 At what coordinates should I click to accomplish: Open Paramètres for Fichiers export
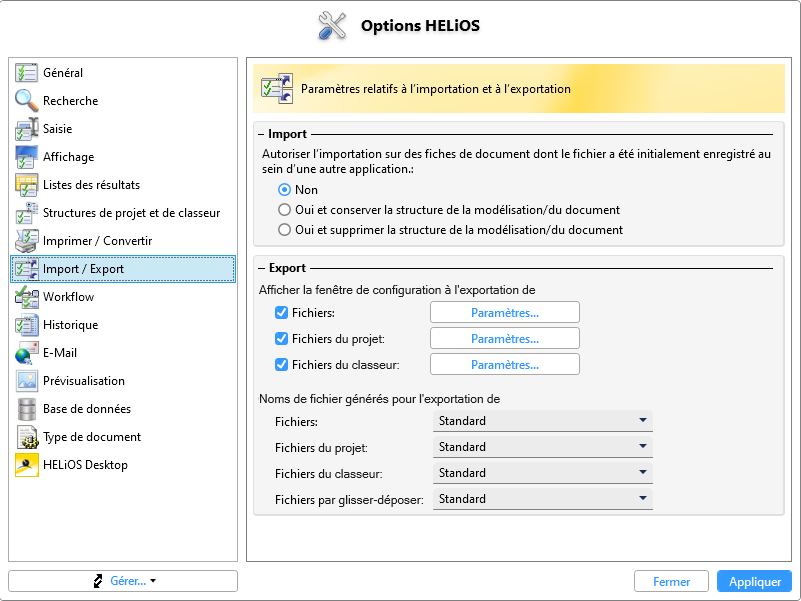505,312
